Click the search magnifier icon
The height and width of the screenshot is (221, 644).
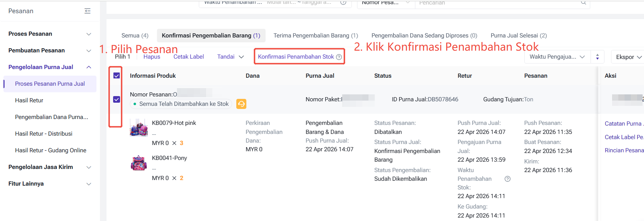[x=584, y=3]
